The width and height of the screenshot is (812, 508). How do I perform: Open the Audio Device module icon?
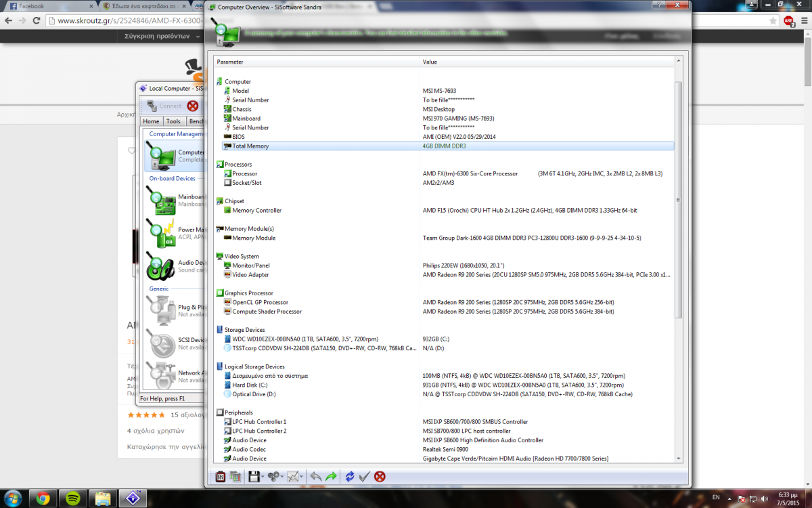click(160, 266)
